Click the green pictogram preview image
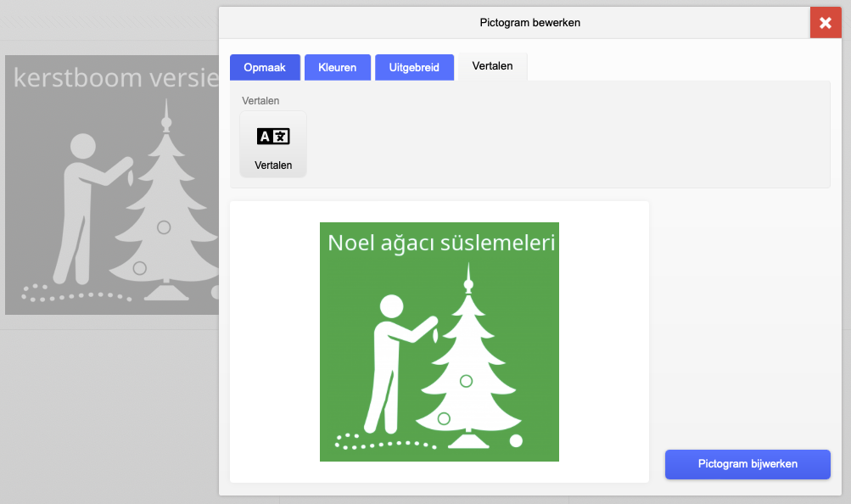 click(x=439, y=342)
